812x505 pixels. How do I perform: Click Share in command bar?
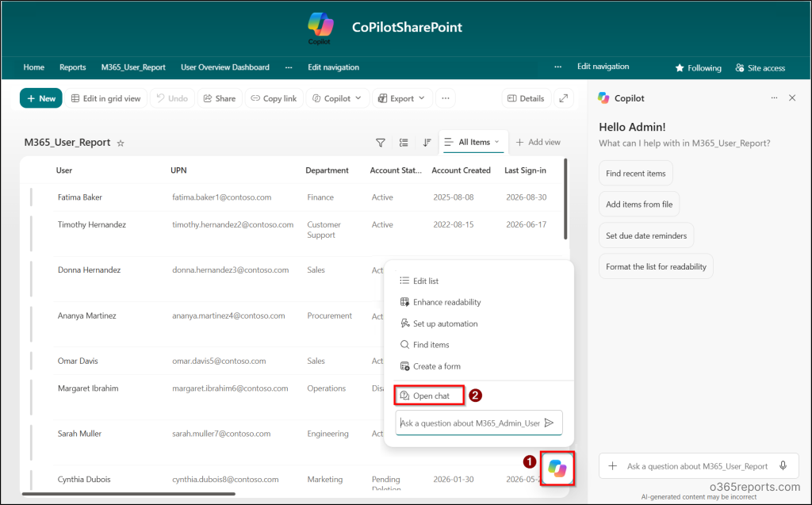pyautogui.click(x=220, y=98)
